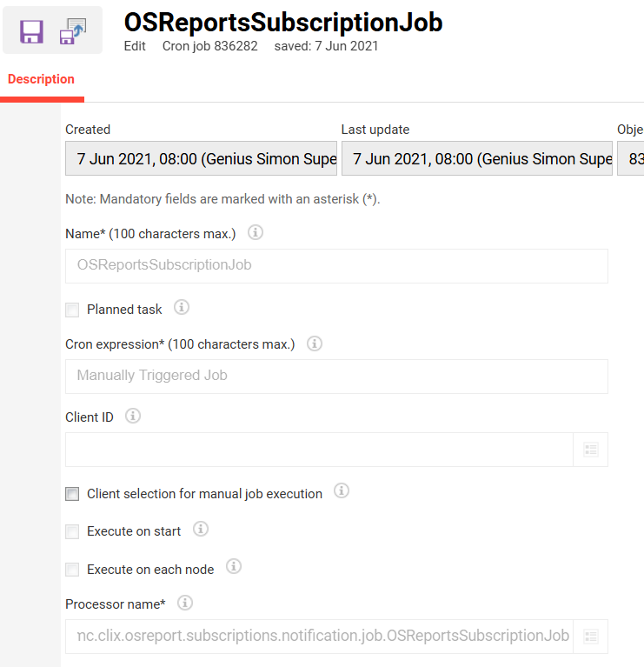Open info for Client selection manual execution
Screen dimensions: 644x667
[342, 491]
